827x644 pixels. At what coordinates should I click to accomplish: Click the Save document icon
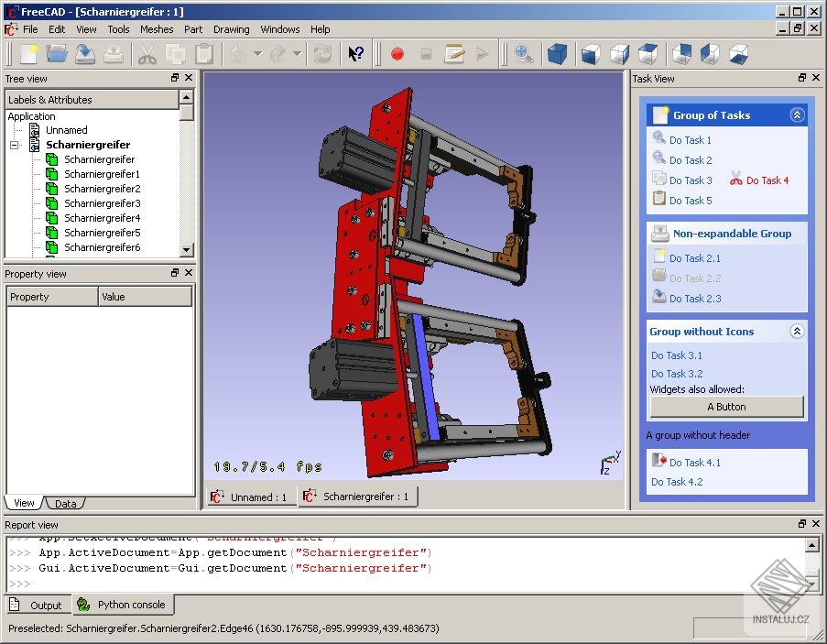[x=84, y=54]
